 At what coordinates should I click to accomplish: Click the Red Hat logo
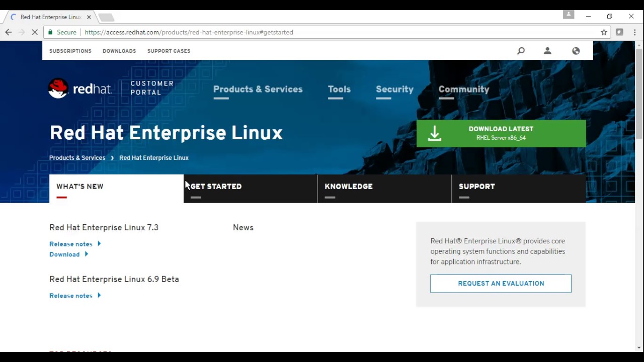tap(79, 89)
